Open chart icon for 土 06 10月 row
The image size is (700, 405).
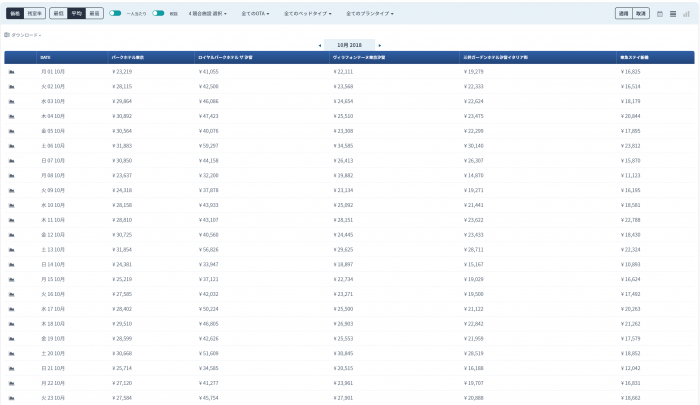(12, 146)
